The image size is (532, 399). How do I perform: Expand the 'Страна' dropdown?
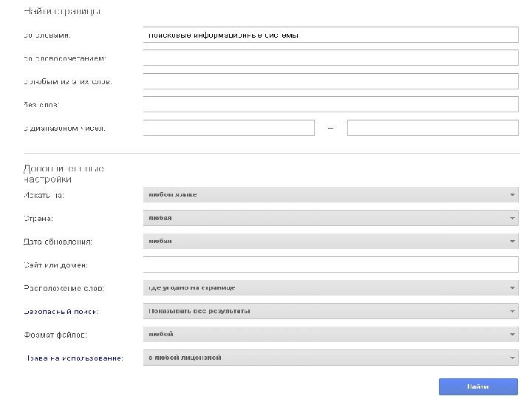(x=330, y=218)
